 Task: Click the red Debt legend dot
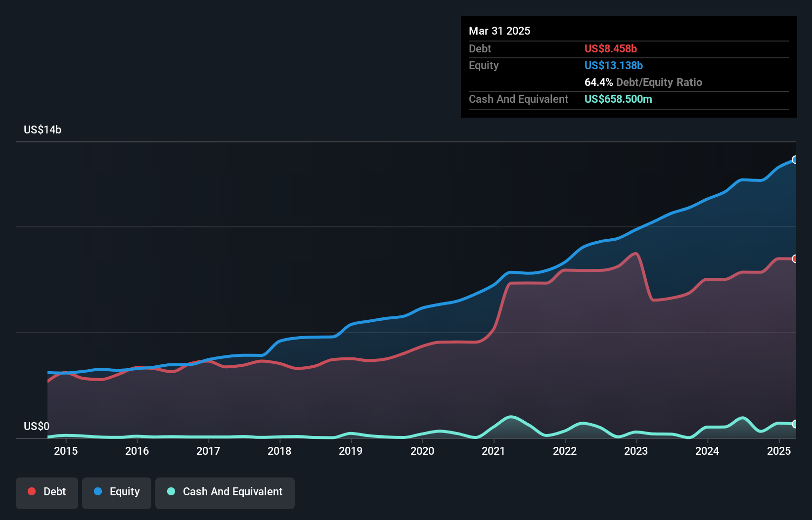[31, 491]
